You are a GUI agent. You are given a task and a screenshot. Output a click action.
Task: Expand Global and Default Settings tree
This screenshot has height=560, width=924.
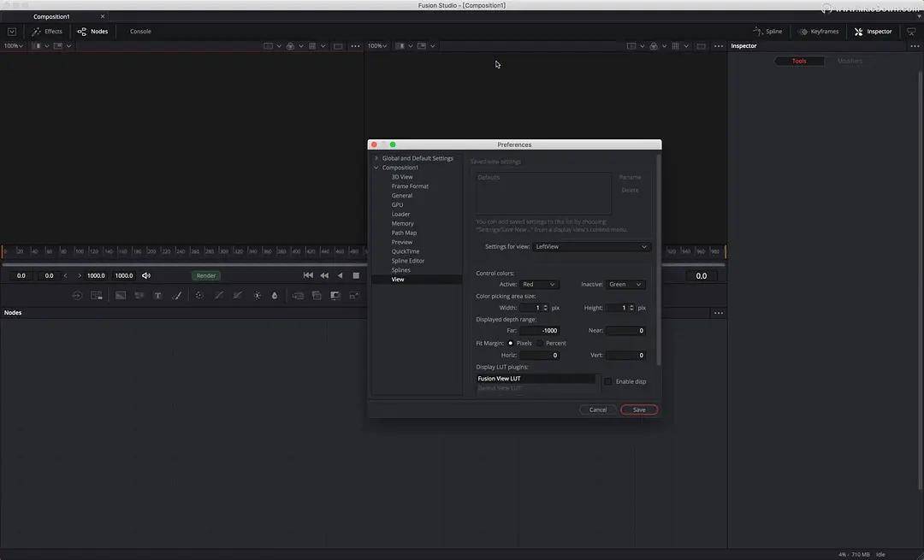pos(376,158)
